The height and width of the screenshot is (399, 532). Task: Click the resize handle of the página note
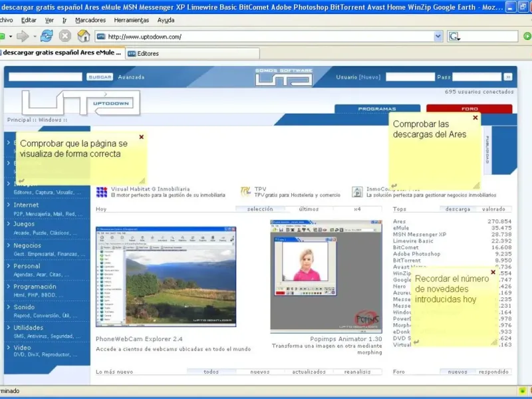[x=142, y=181]
